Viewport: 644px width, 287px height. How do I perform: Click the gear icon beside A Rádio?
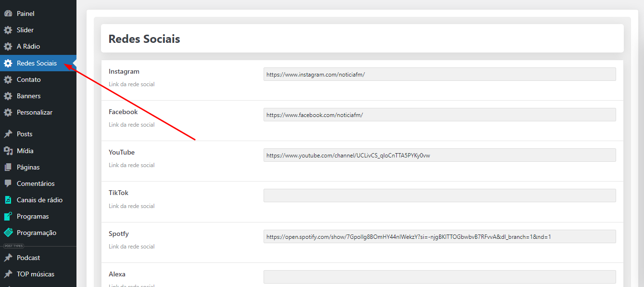pos(8,47)
